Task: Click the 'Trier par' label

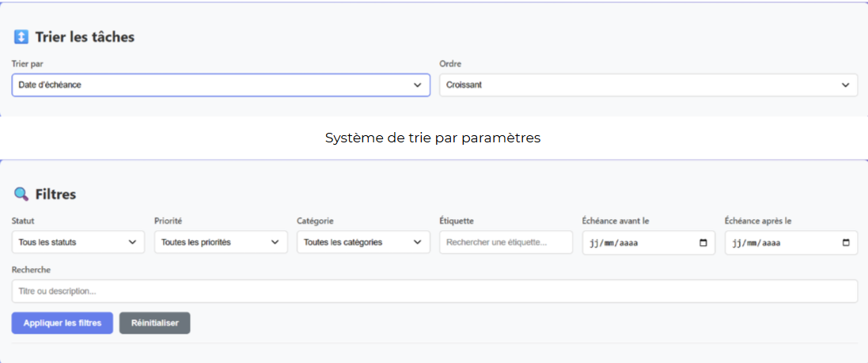Action: tap(28, 64)
